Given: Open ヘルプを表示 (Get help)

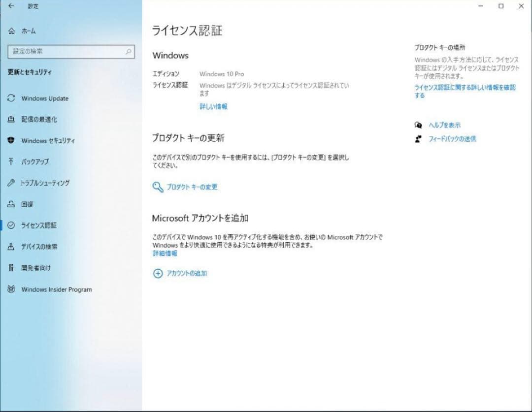Looking at the screenshot, I should pyautogui.click(x=442, y=125).
